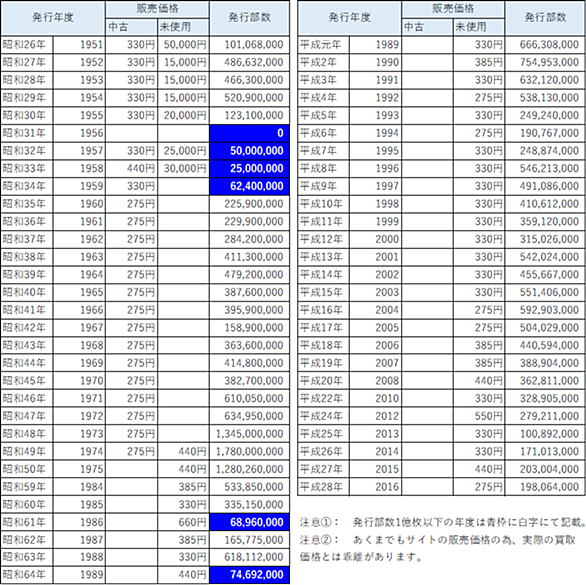Click the year 1957 cell
This screenshot has width=586, height=585.
(79, 151)
